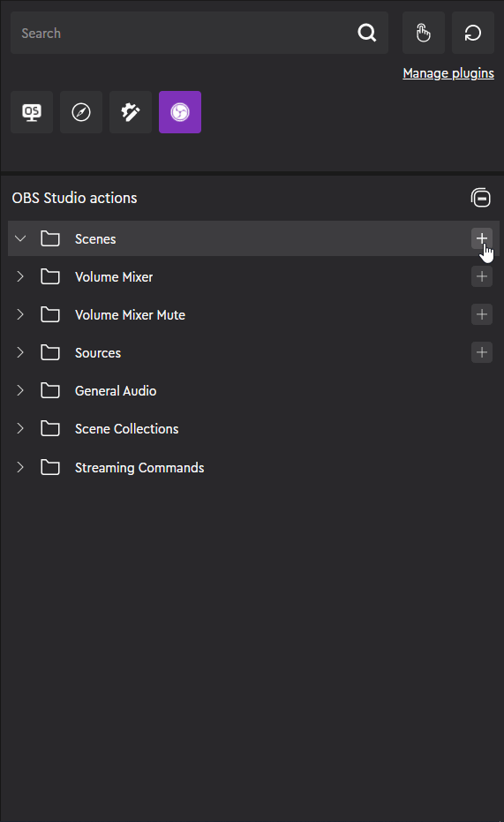Click the touch hand icon button
The height and width of the screenshot is (822, 504).
pos(424,33)
